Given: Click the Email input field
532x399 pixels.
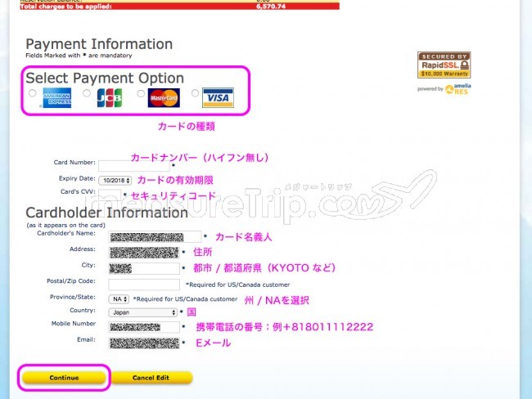Looking at the screenshot, I should (144, 343).
